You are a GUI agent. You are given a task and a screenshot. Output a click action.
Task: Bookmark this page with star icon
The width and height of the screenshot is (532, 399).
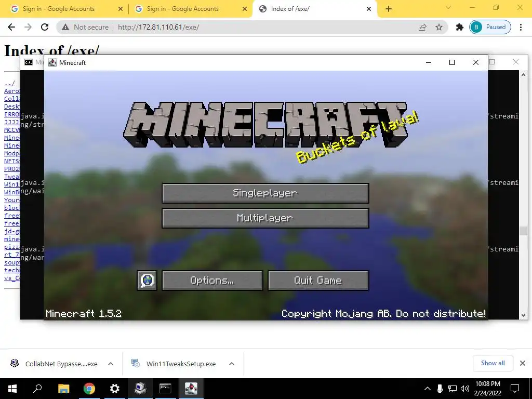click(x=439, y=27)
